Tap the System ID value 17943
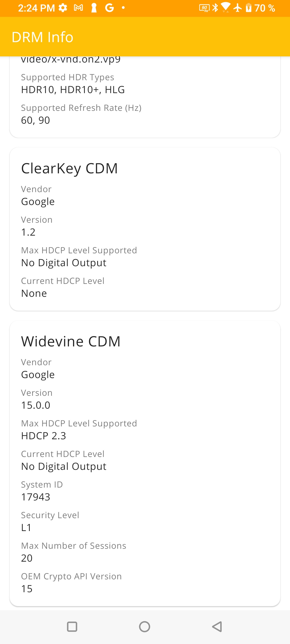This screenshot has height=644, width=290. point(36,497)
